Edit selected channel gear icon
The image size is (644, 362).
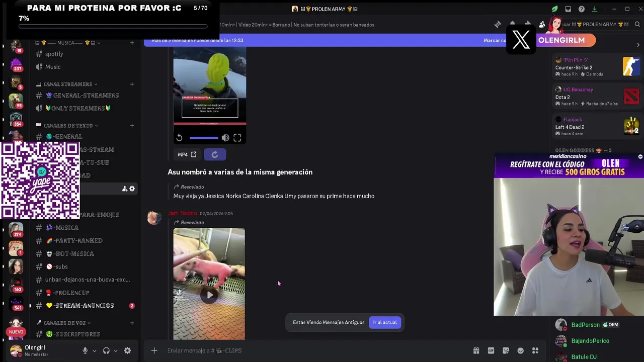tap(132, 189)
